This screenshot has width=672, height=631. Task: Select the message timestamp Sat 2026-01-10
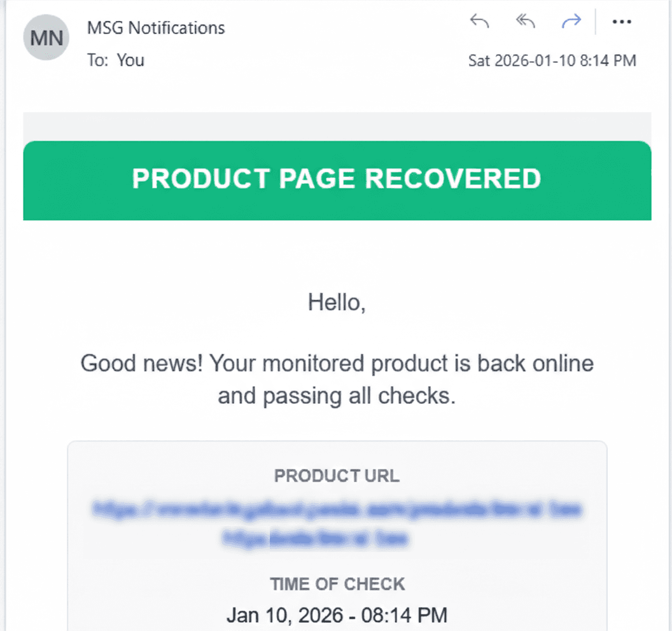pyautogui.click(x=552, y=60)
